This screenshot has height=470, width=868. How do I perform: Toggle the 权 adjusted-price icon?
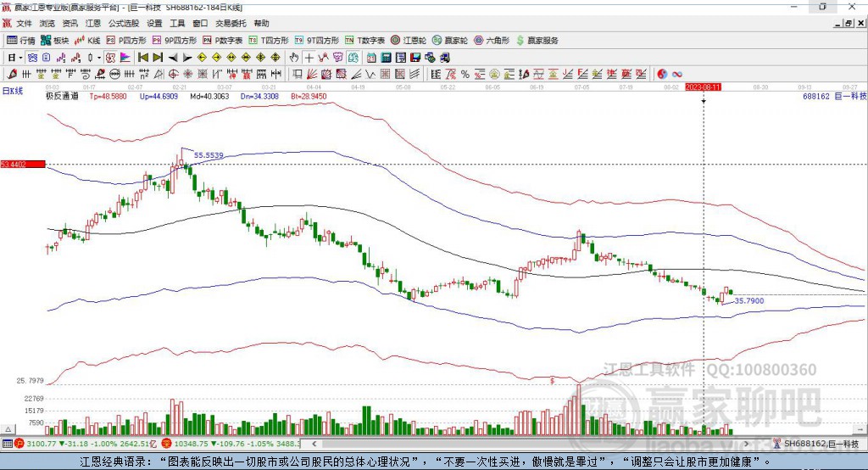coord(111,58)
